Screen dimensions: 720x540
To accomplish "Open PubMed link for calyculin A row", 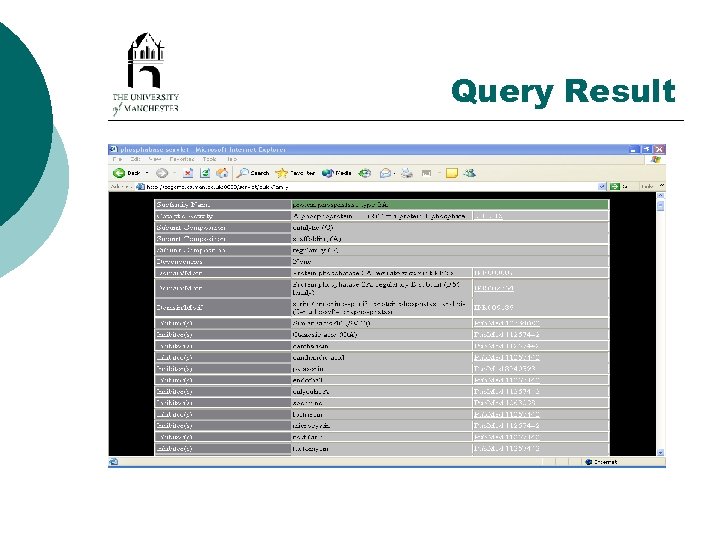I will click(507, 391).
